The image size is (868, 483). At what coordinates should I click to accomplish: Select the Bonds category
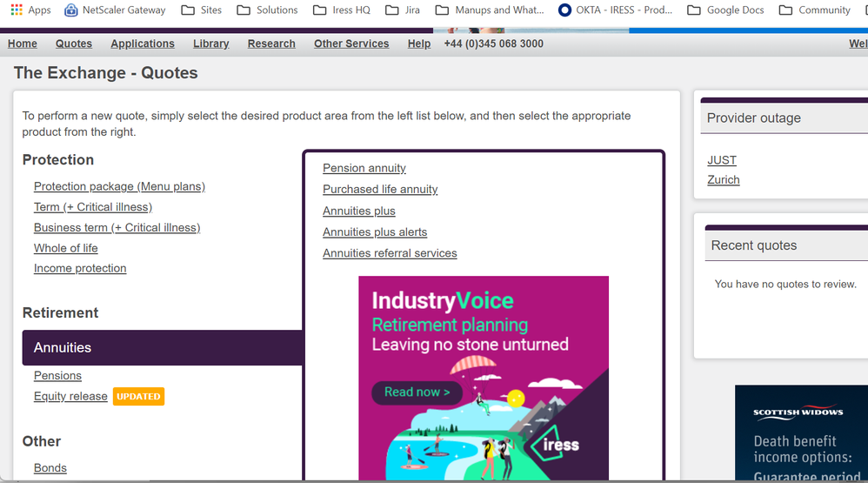click(50, 467)
